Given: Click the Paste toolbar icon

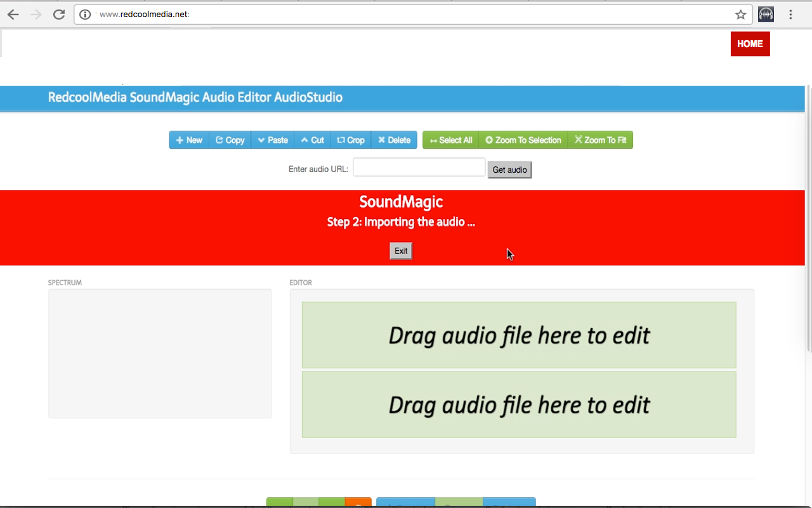Looking at the screenshot, I should 262,140.
